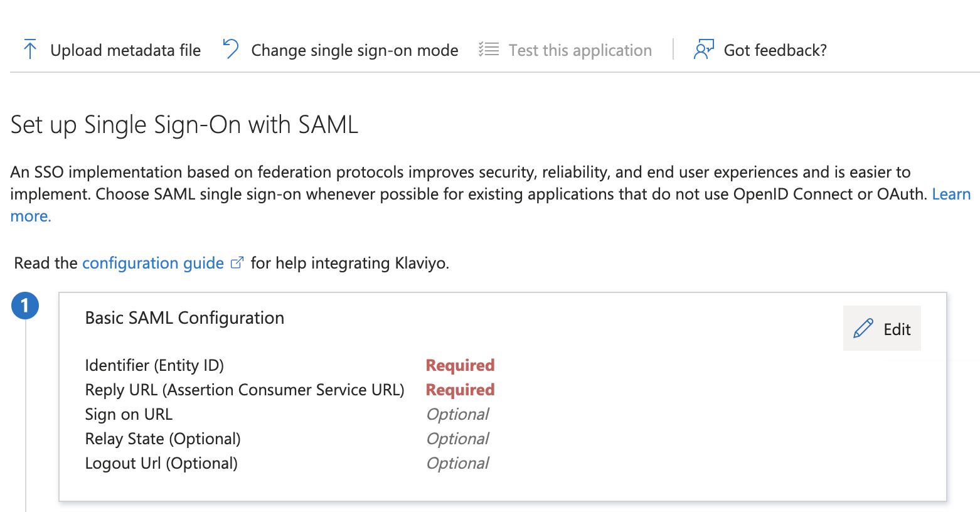Click the Optional value beside Sign on URL
Image resolution: width=980 pixels, height=512 pixels.
point(457,413)
